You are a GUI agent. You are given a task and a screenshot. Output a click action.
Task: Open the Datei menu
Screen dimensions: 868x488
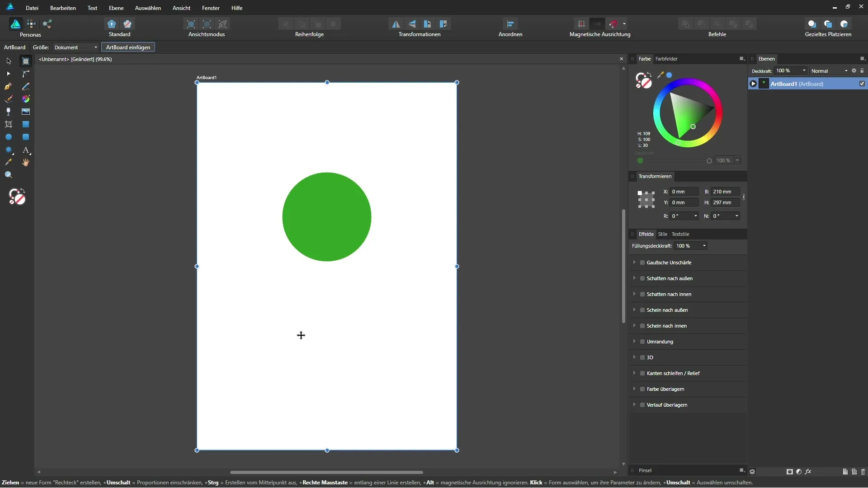pyautogui.click(x=32, y=8)
